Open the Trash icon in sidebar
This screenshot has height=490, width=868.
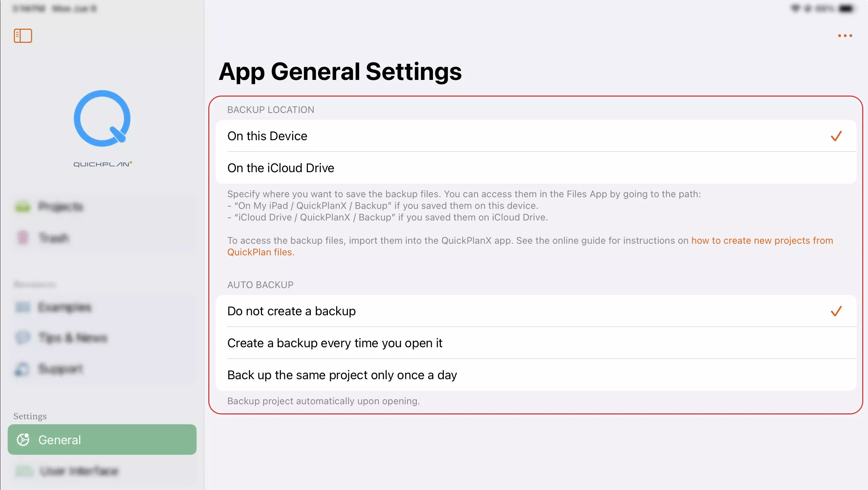23,238
